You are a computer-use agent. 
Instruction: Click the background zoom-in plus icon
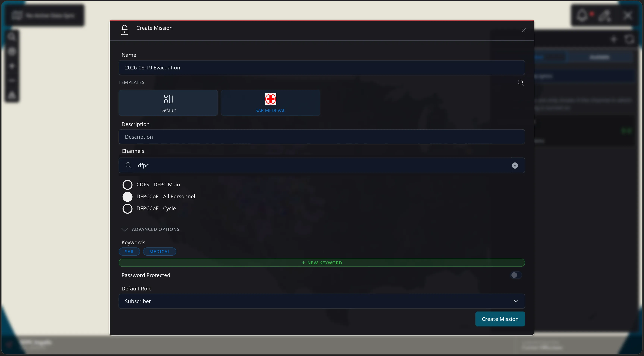pyautogui.click(x=12, y=66)
